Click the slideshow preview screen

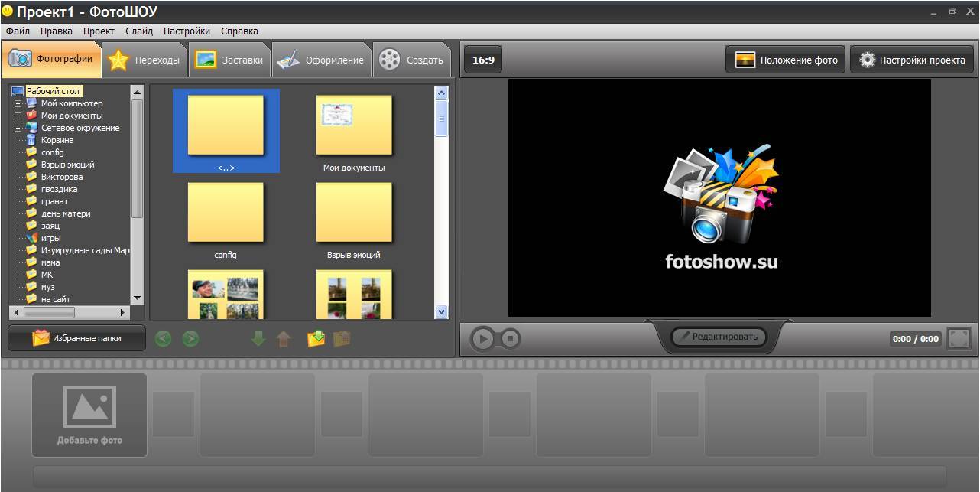pos(719,197)
